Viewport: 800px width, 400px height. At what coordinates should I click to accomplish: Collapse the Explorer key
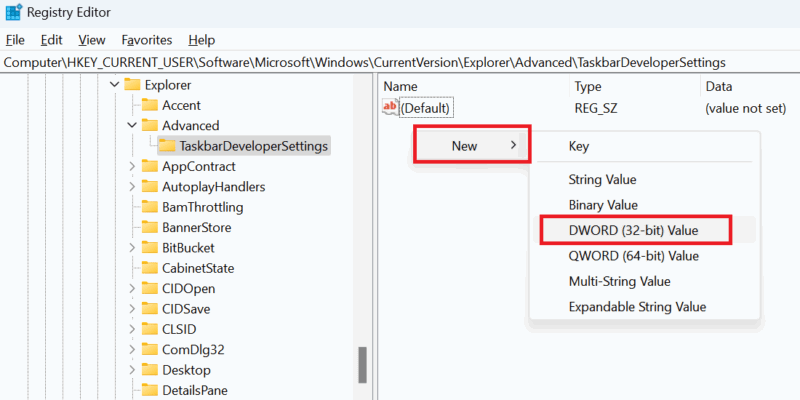(x=114, y=85)
